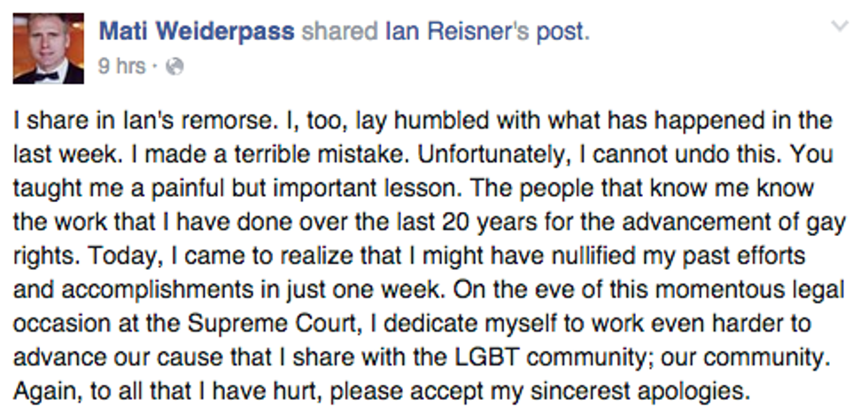Visit the Mati Weiderpass name link
868x415 pixels.
(x=197, y=31)
